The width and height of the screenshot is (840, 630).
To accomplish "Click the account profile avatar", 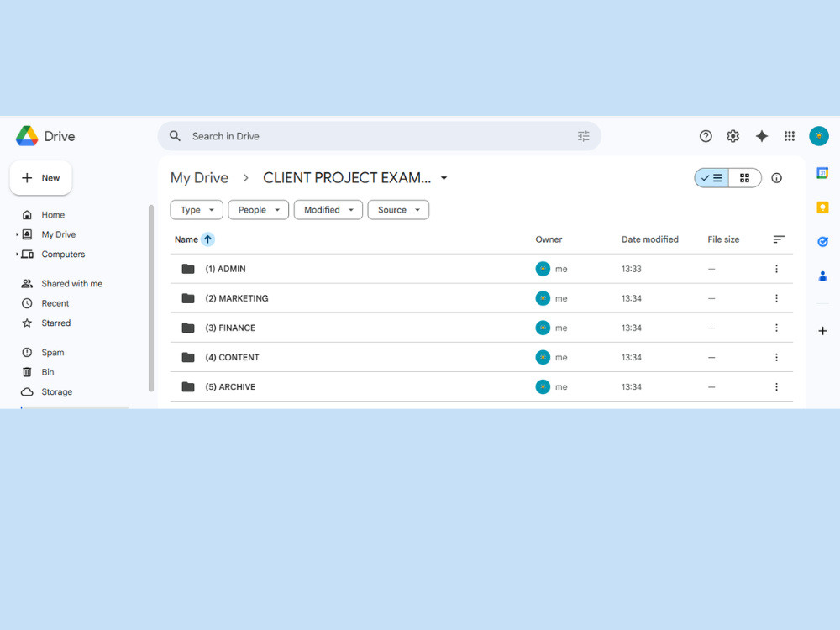I will click(818, 136).
